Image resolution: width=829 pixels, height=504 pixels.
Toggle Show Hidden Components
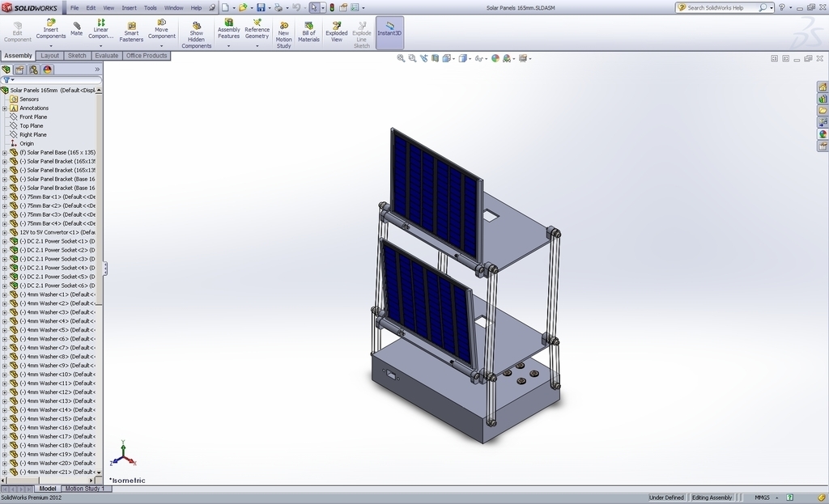point(196,34)
